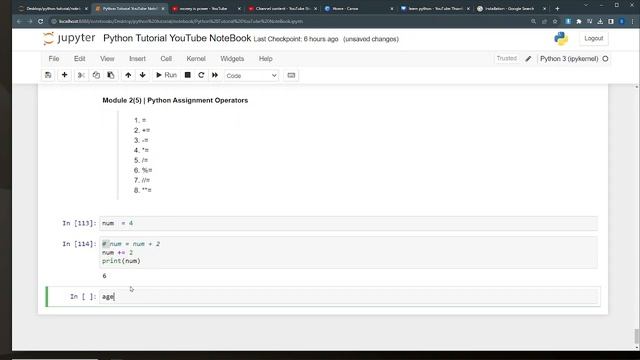Click the In [113] prompt label
The height and width of the screenshot is (360, 640).
pyautogui.click(x=79, y=223)
